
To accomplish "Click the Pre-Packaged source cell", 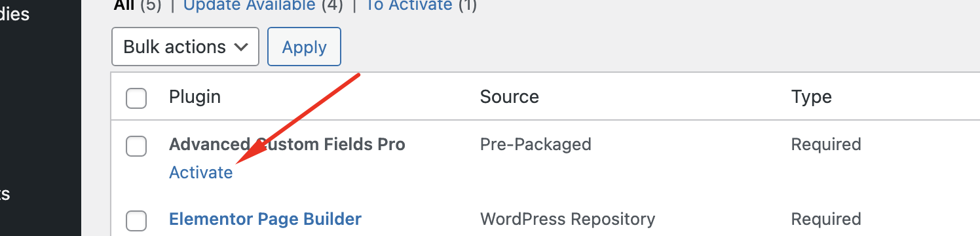I will (536, 144).
